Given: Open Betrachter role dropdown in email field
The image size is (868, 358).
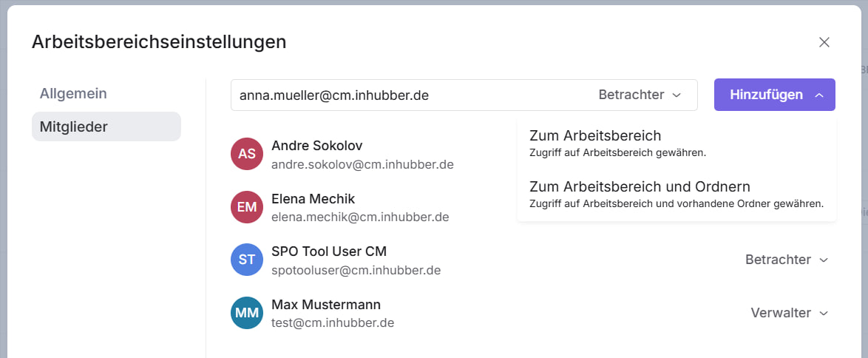Looking at the screenshot, I should click(640, 95).
